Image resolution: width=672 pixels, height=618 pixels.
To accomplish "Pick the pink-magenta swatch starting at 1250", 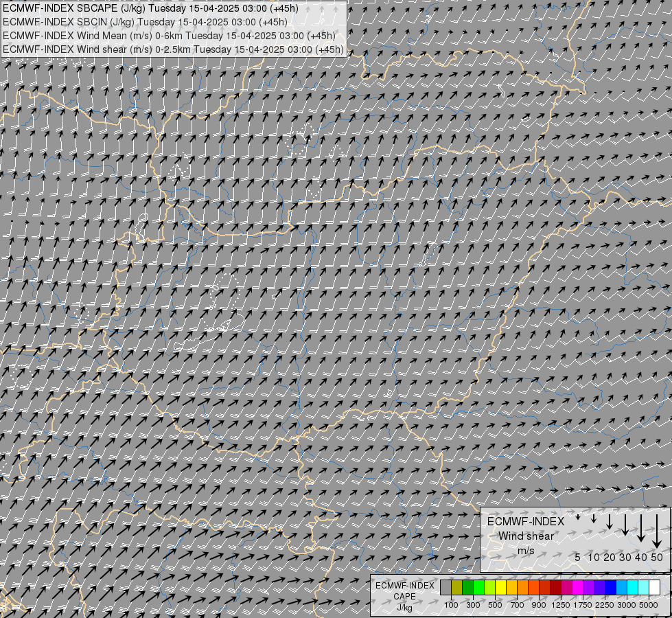I will pos(567,588).
